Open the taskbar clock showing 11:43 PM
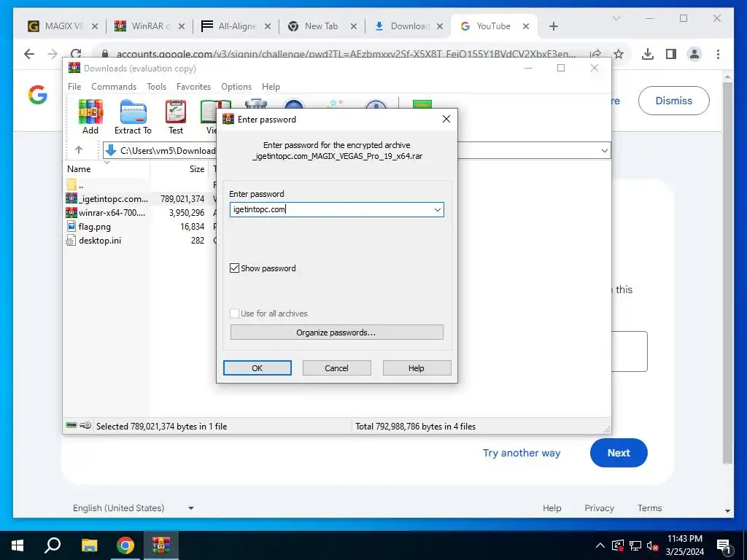 tap(685, 545)
